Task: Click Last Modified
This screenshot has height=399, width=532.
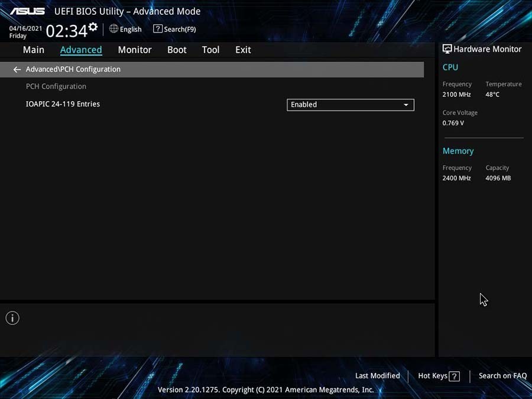Action: click(x=378, y=376)
